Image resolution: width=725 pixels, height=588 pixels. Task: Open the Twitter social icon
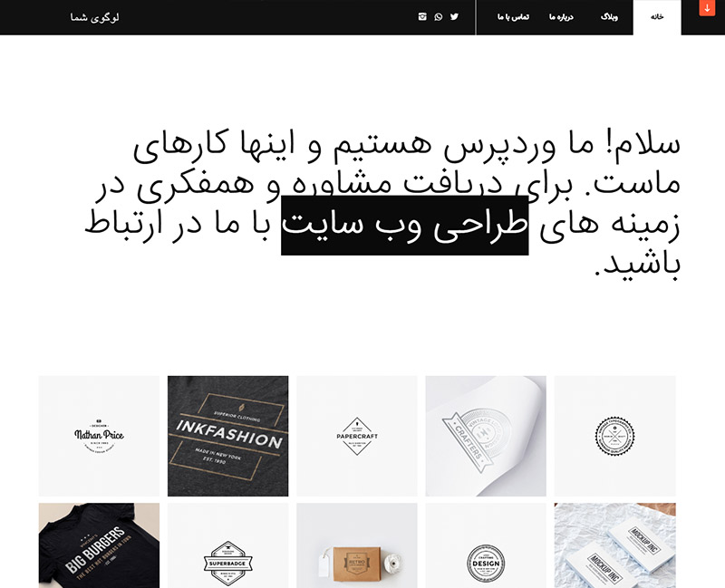(x=455, y=16)
